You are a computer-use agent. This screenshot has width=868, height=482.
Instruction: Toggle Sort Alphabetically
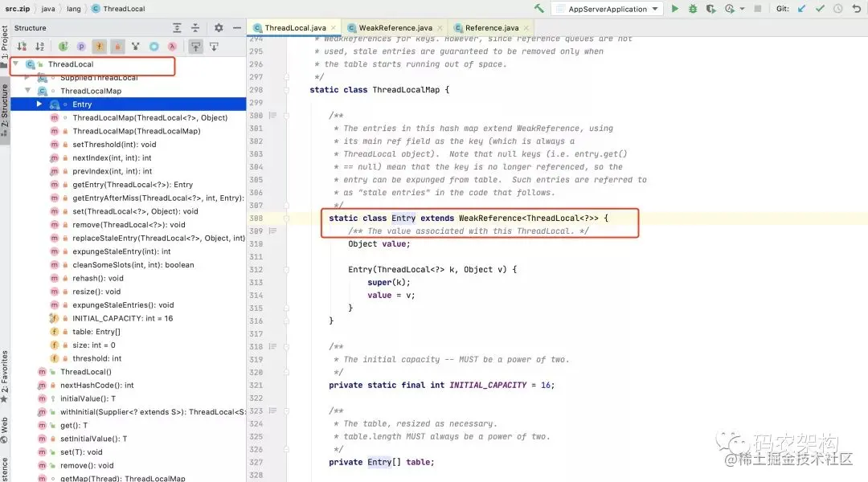pyautogui.click(x=40, y=47)
